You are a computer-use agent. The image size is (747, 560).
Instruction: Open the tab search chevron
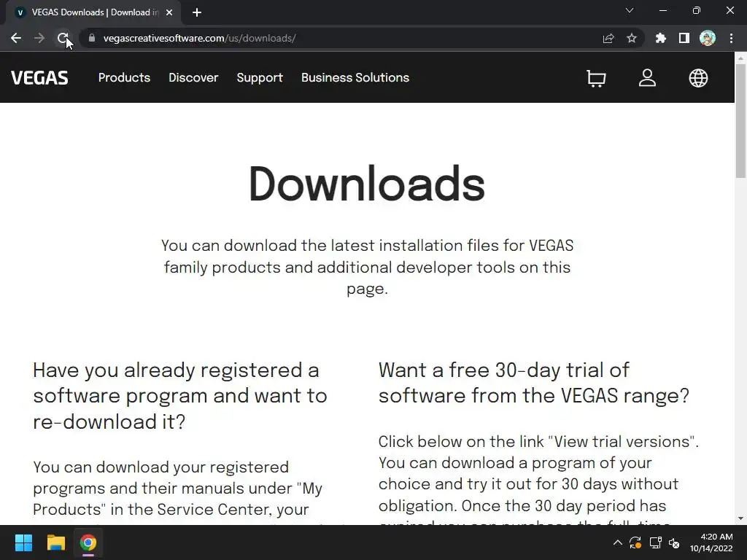(x=630, y=10)
